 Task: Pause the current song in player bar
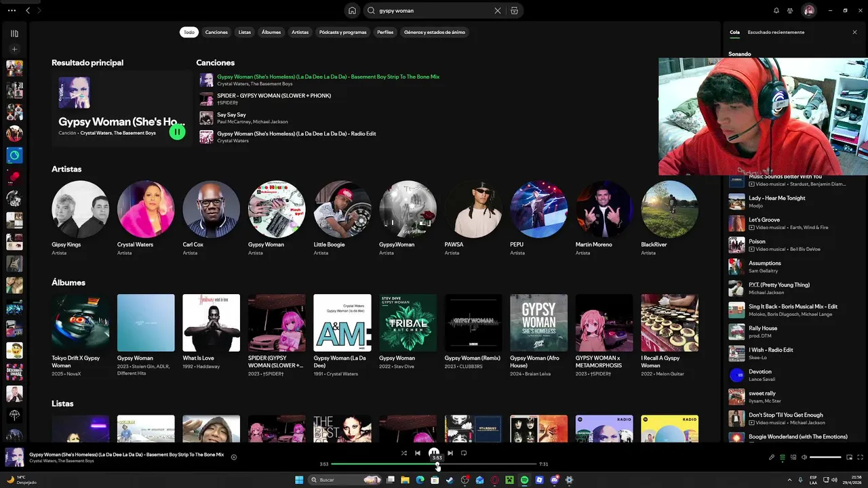[x=434, y=453]
